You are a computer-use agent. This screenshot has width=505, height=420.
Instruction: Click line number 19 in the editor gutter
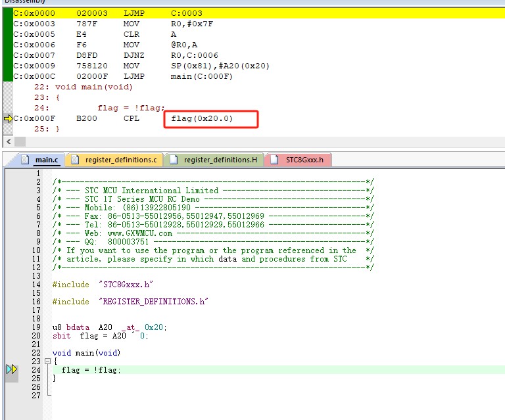click(x=36, y=327)
